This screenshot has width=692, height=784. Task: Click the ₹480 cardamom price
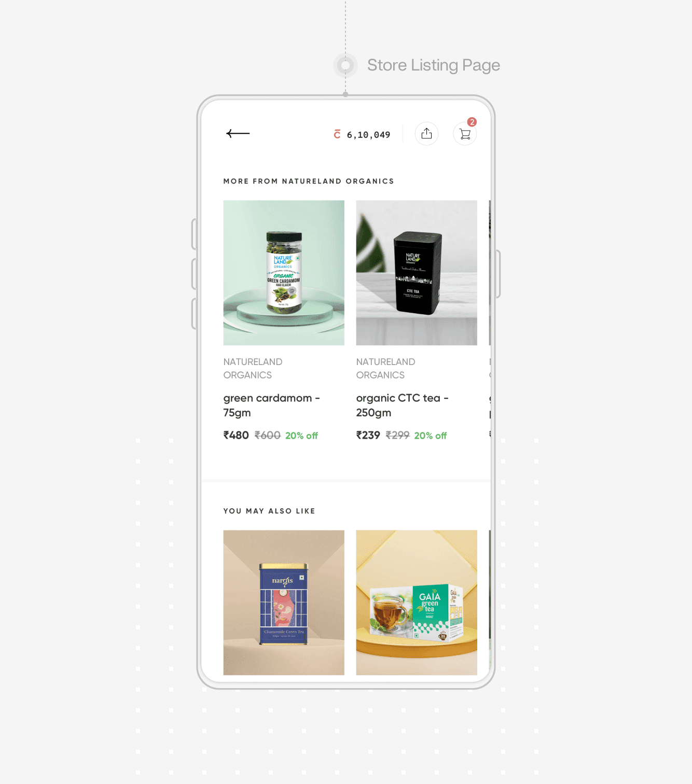[236, 436]
